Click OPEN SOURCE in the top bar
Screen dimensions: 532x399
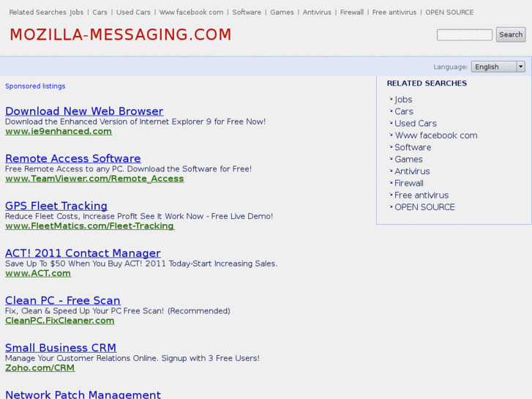[x=449, y=12]
